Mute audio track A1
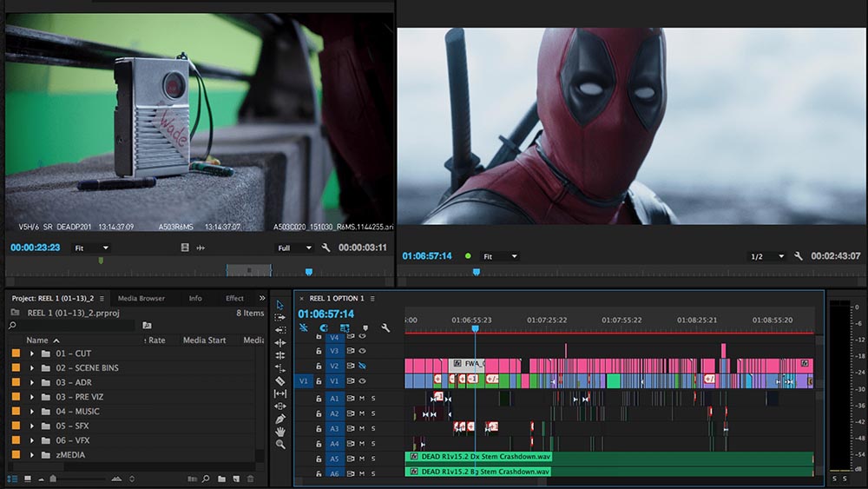 pos(362,399)
